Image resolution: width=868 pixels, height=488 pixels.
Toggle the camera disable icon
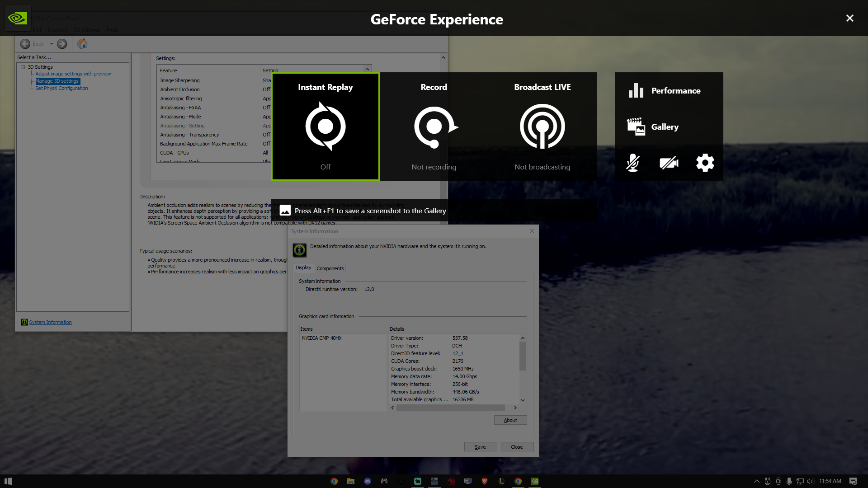pyautogui.click(x=669, y=163)
